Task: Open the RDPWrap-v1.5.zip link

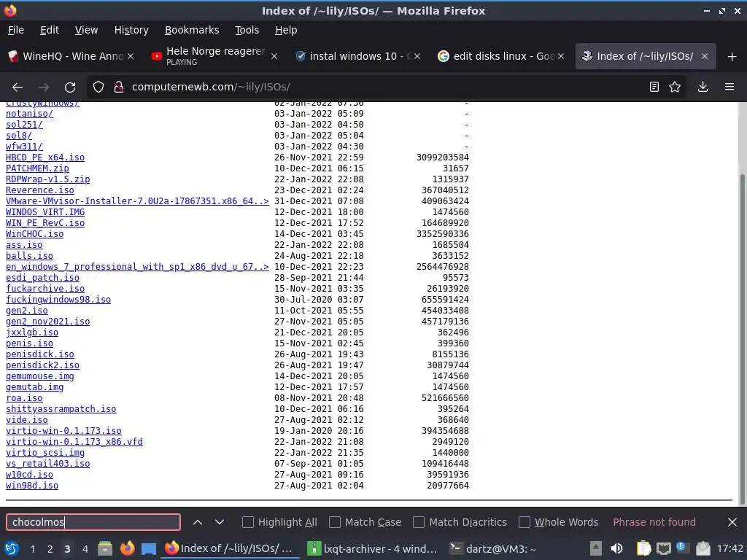Action: tap(47, 179)
